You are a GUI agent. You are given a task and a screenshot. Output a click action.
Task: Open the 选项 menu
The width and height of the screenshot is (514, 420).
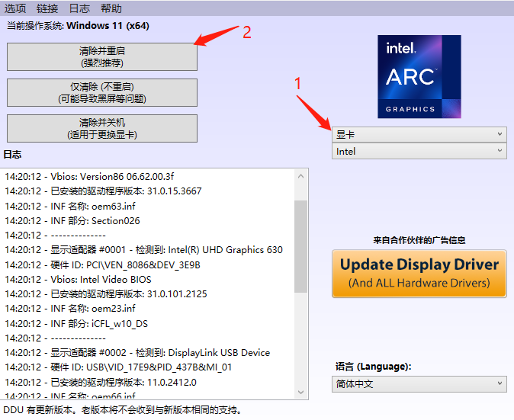click(x=15, y=8)
